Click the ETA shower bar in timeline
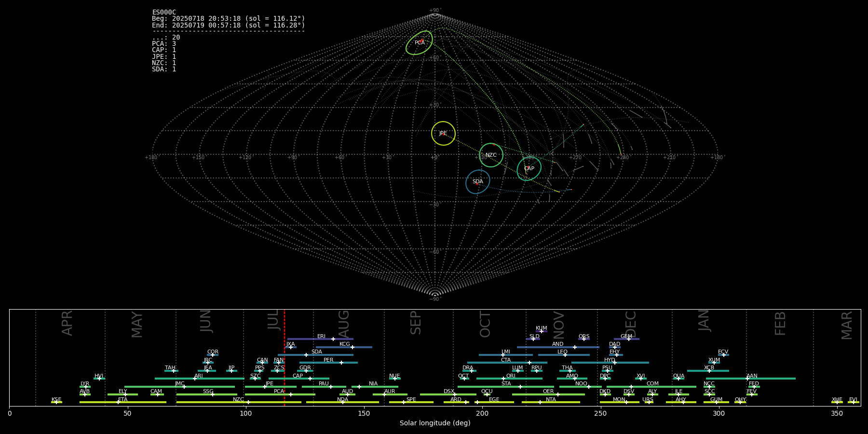 click(123, 402)
